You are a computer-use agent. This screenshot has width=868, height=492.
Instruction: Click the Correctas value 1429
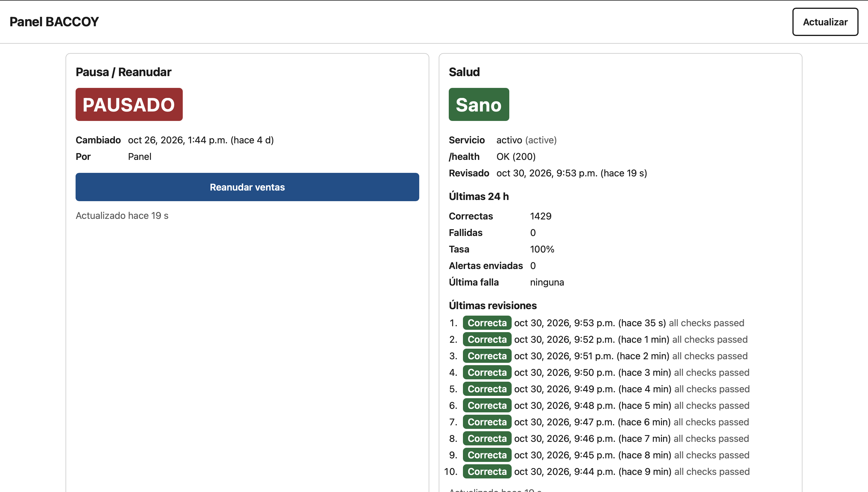[x=541, y=216]
